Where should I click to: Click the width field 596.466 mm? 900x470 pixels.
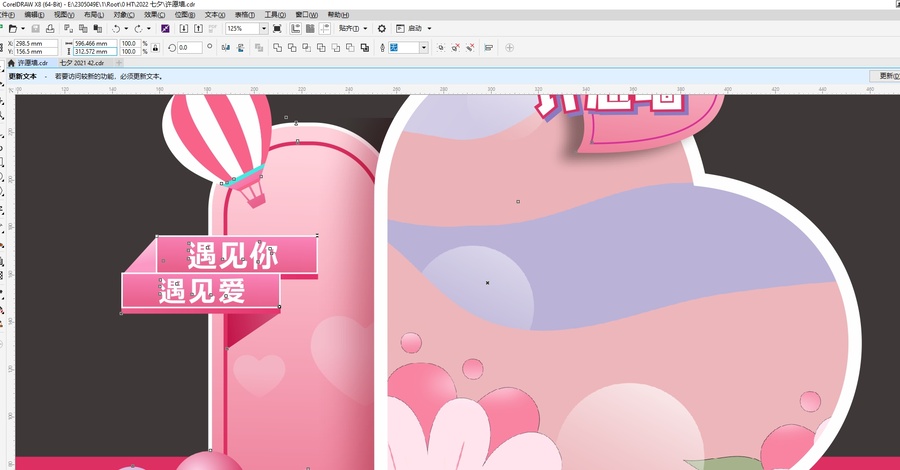95,44
